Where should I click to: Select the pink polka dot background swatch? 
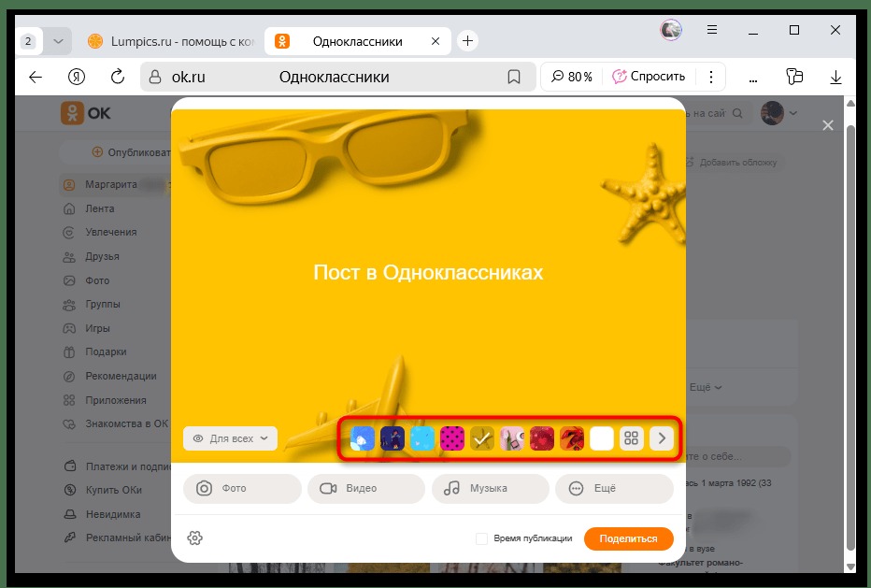pyautogui.click(x=452, y=438)
